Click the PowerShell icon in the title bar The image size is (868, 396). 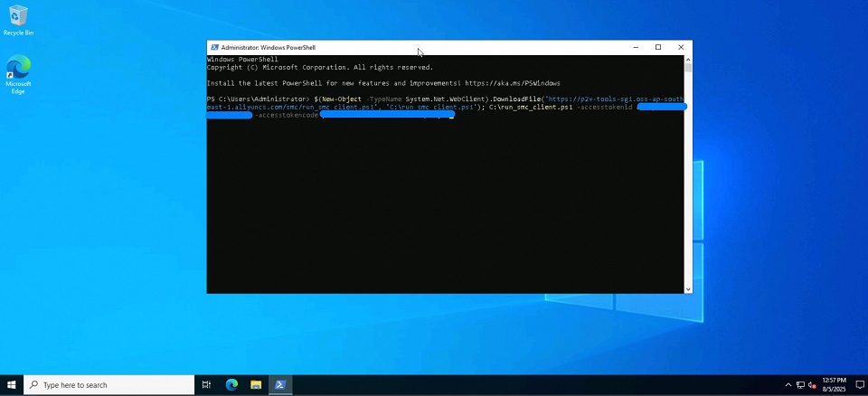pos(213,48)
